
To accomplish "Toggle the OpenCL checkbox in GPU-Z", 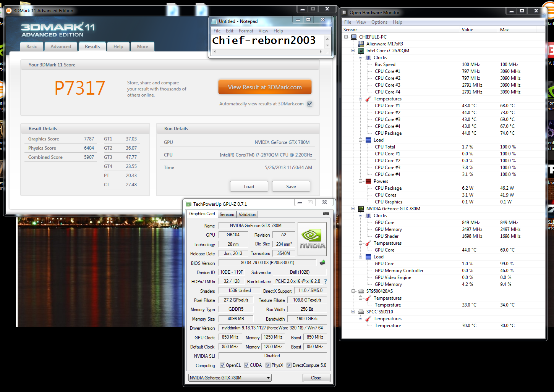I will pyautogui.click(x=222, y=365).
